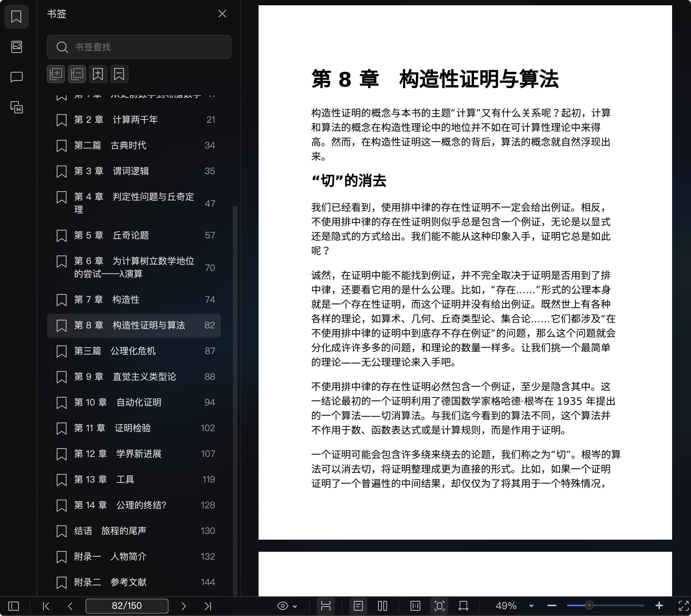Go to bookmark 第 2 章 计算两千年
Screen dimensions: 691x616
click(134, 120)
